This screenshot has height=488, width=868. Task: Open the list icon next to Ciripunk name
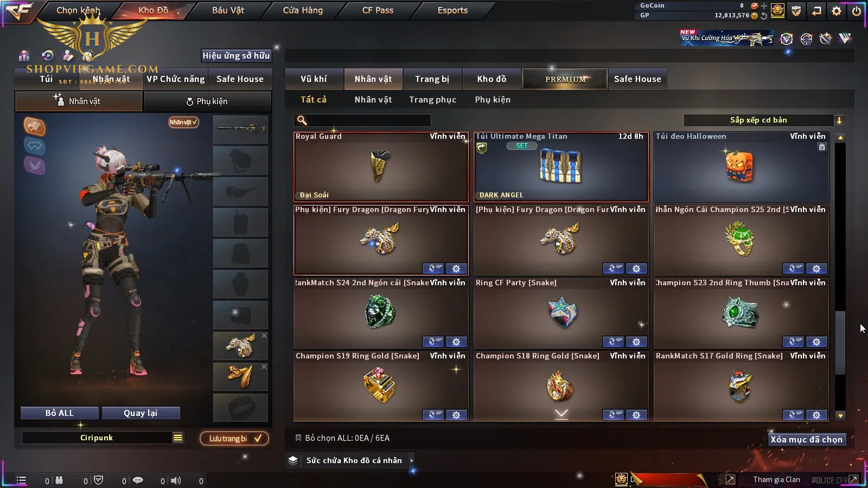coord(178,438)
